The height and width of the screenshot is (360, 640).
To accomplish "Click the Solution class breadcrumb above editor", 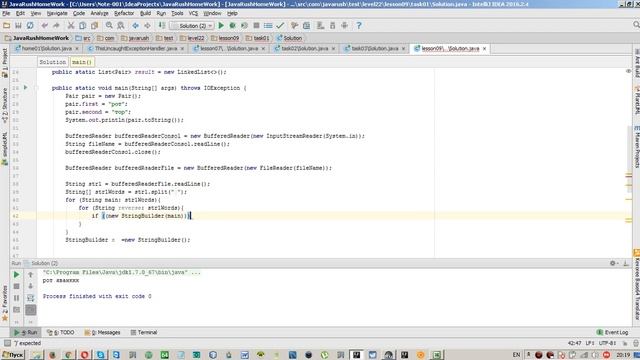I will pyautogui.click(x=53, y=62).
